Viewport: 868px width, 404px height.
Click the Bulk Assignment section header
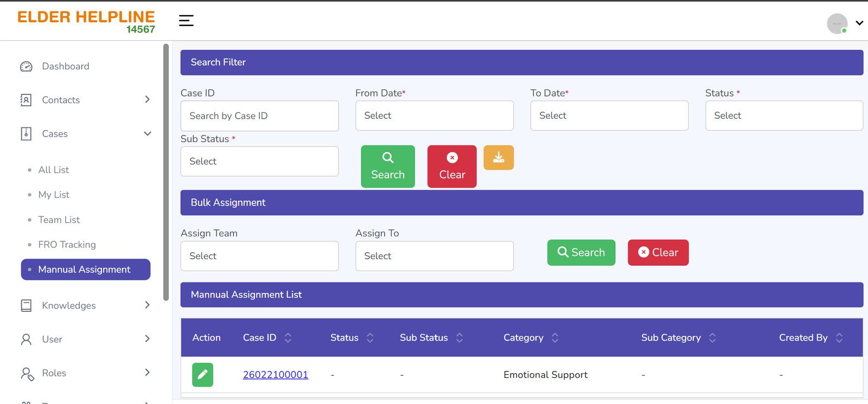coord(522,203)
